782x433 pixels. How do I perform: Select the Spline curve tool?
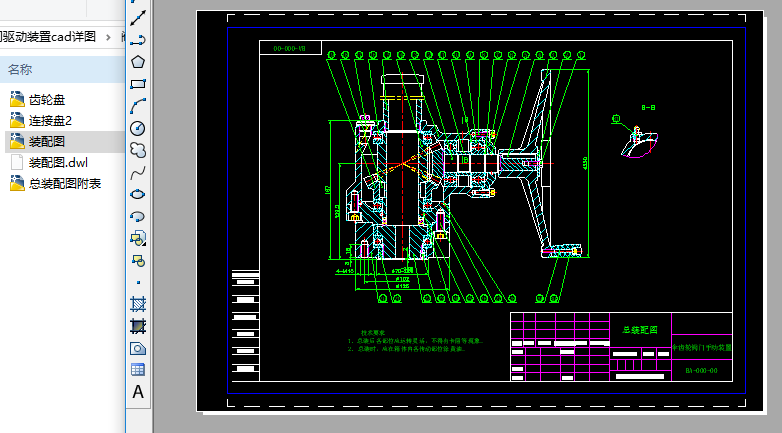coord(138,172)
